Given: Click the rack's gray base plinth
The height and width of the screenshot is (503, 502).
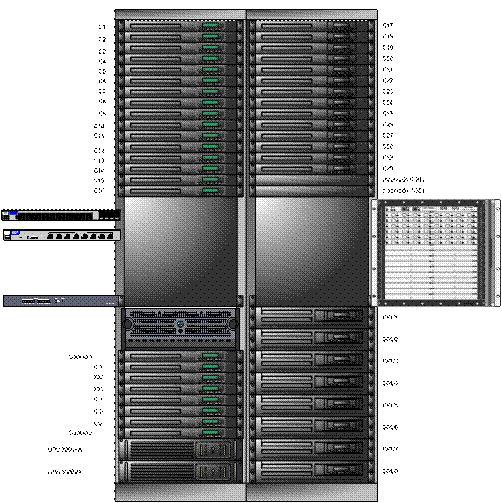Looking at the screenshot, I should pos(246,492).
